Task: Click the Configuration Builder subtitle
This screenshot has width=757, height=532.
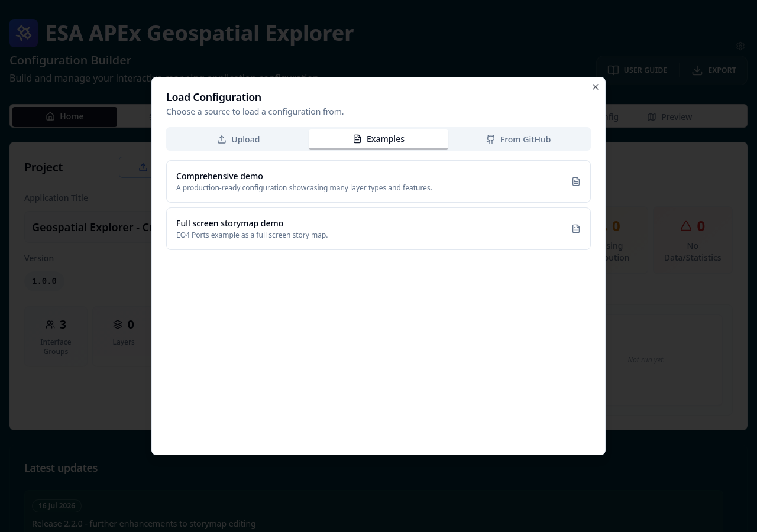Action: point(70,60)
